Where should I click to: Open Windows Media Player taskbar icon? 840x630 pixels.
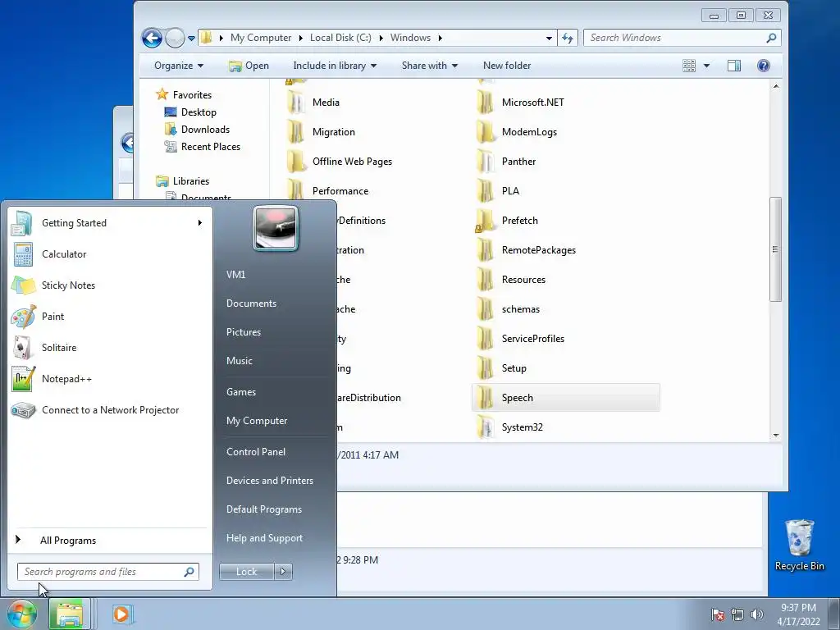(x=121, y=614)
